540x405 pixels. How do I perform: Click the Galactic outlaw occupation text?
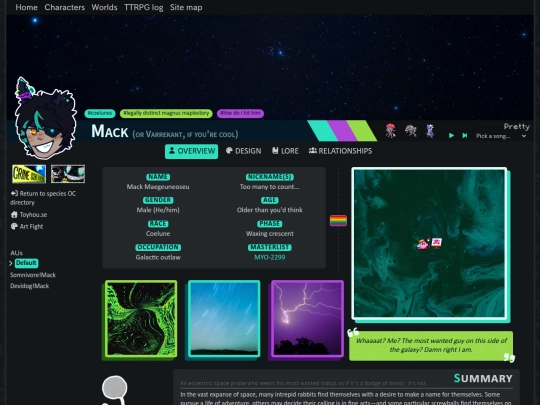click(x=158, y=257)
